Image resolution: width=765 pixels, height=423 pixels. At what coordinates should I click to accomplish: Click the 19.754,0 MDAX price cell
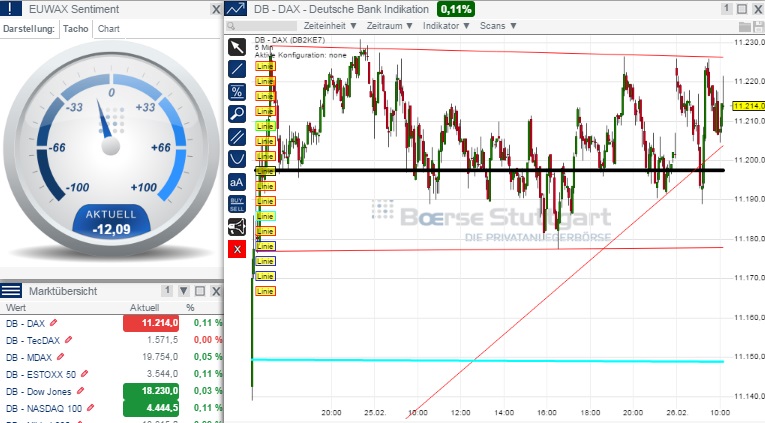(x=160, y=357)
